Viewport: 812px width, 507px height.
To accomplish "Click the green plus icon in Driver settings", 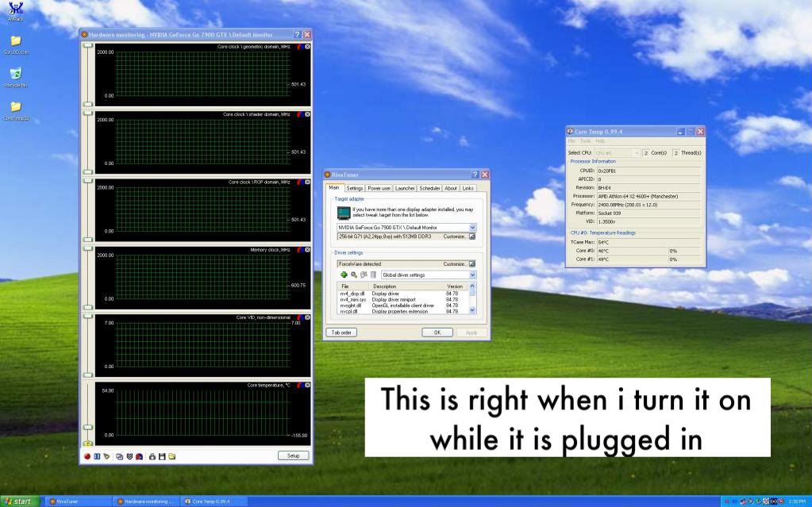I will pyautogui.click(x=344, y=275).
